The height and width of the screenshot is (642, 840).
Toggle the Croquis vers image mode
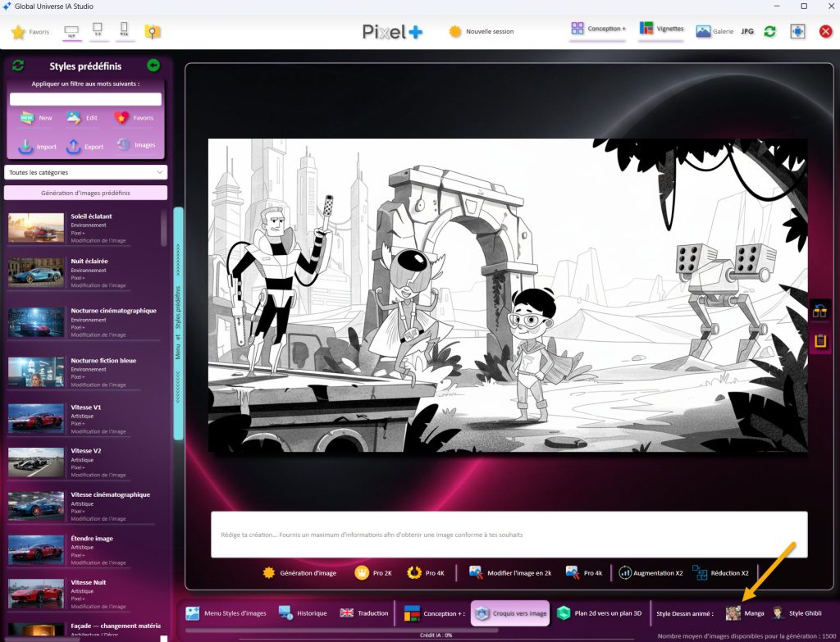[510, 612]
